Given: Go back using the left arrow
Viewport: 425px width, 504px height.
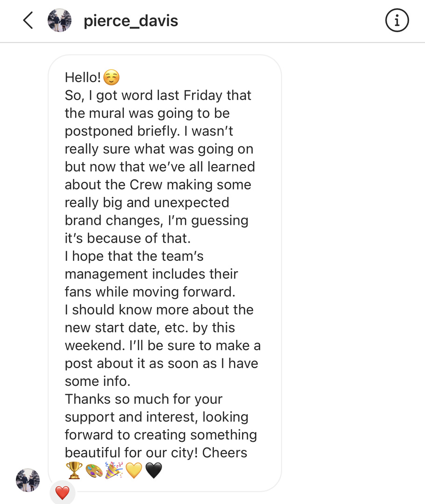Looking at the screenshot, I should (28, 21).
